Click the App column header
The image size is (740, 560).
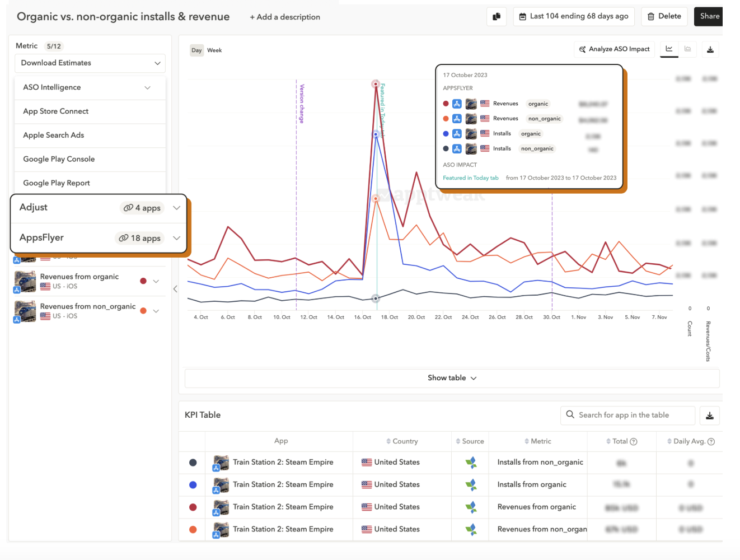[x=281, y=441]
